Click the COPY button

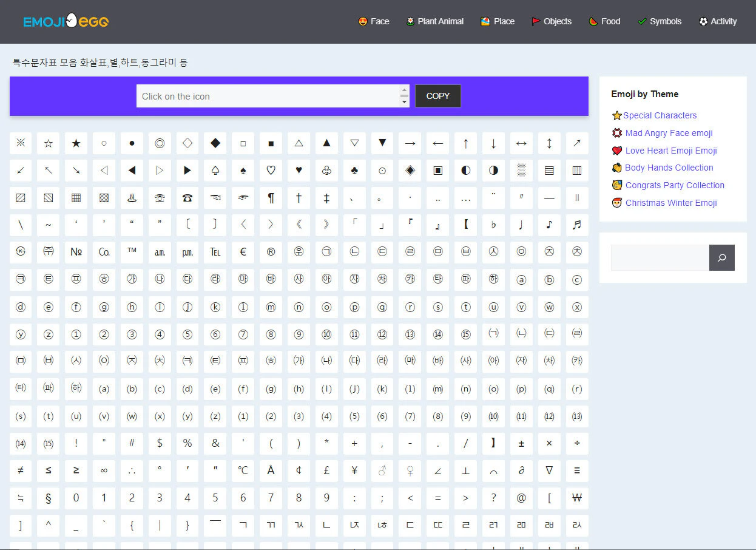pyautogui.click(x=438, y=96)
